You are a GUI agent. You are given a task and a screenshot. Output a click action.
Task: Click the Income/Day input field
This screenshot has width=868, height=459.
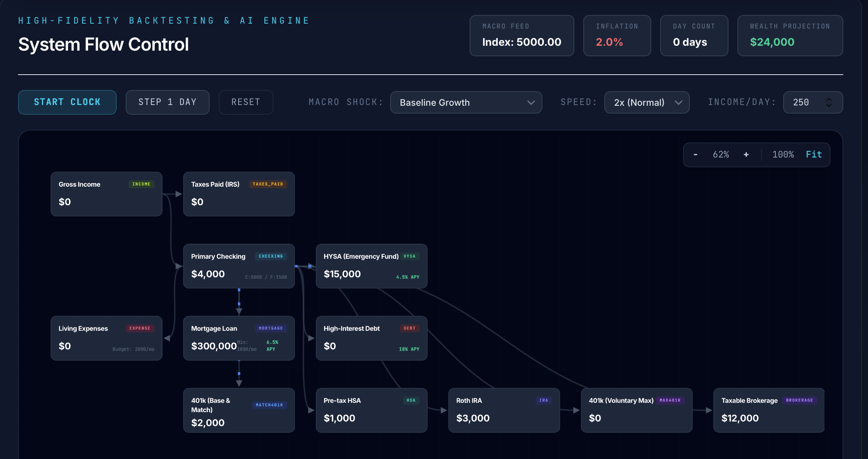[813, 102]
